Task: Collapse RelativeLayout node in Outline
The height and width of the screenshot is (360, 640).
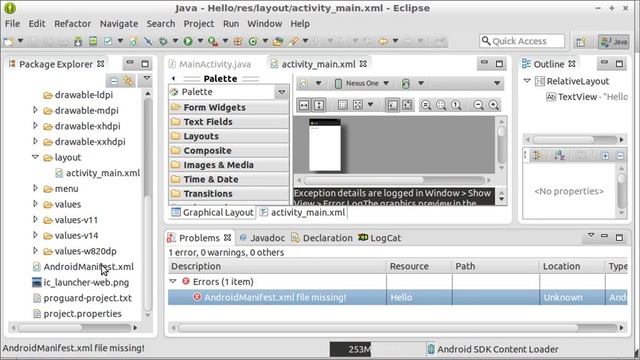Action: coord(527,81)
